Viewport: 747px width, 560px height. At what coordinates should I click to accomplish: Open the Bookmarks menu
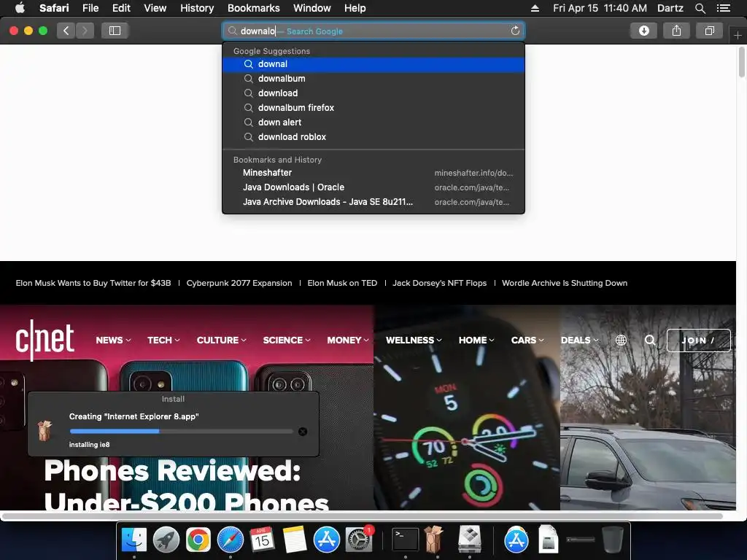pyautogui.click(x=253, y=8)
